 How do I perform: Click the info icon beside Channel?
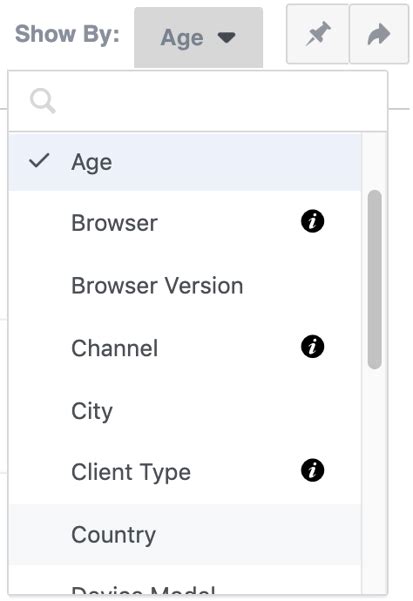click(x=313, y=346)
